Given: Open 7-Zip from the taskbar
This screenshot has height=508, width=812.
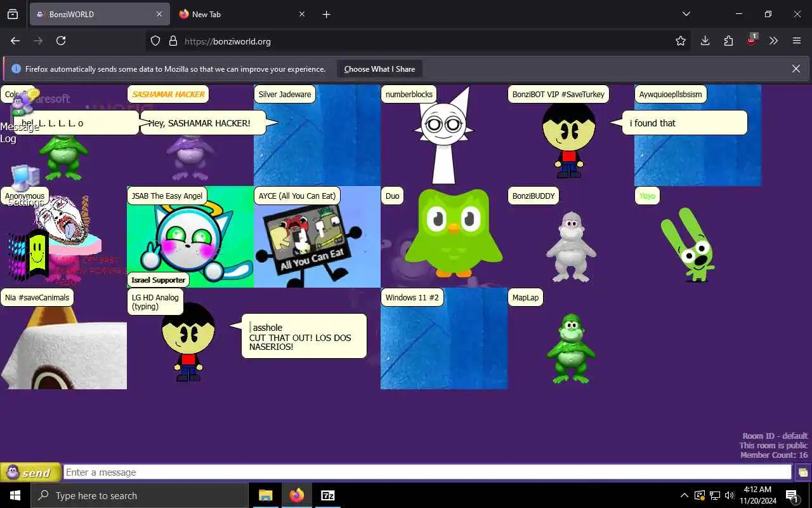Looking at the screenshot, I should click(x=328, y=495).
